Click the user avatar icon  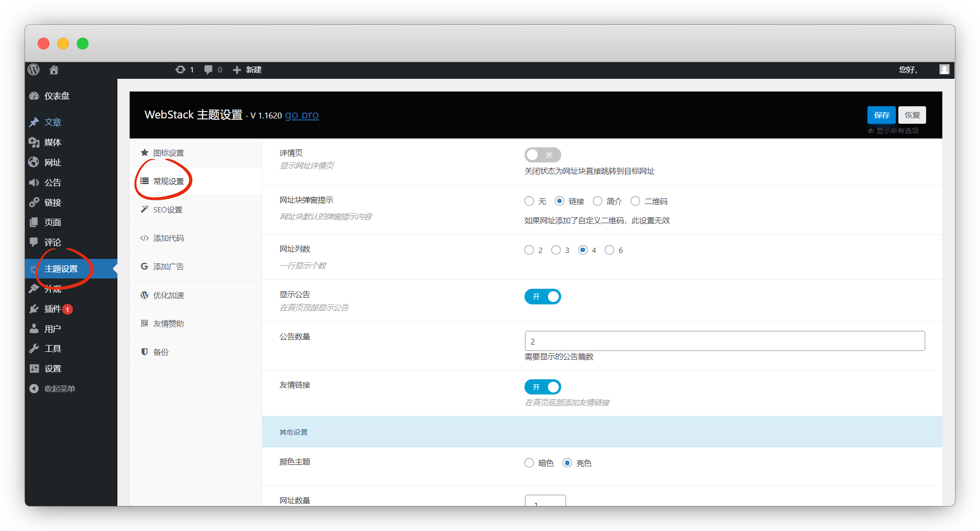944,69
